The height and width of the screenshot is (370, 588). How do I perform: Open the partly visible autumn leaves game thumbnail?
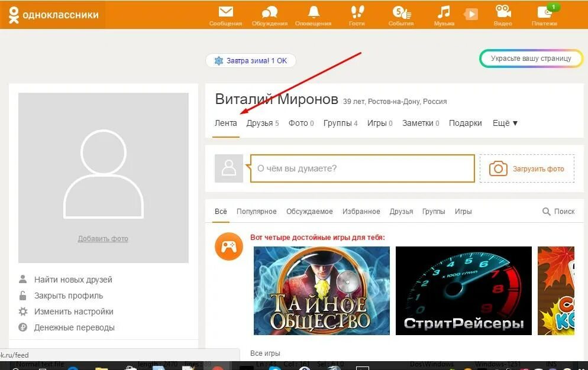(x=555, y=291)
